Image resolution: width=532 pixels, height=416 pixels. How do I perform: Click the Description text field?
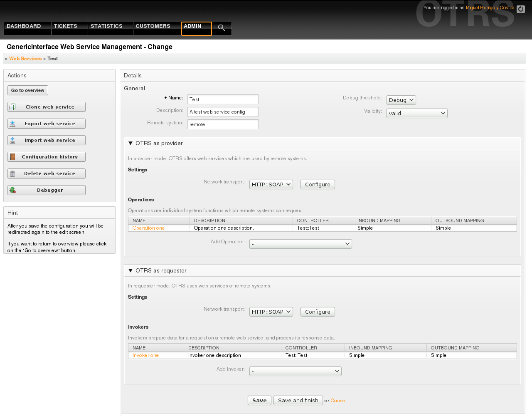coord(223,112)
